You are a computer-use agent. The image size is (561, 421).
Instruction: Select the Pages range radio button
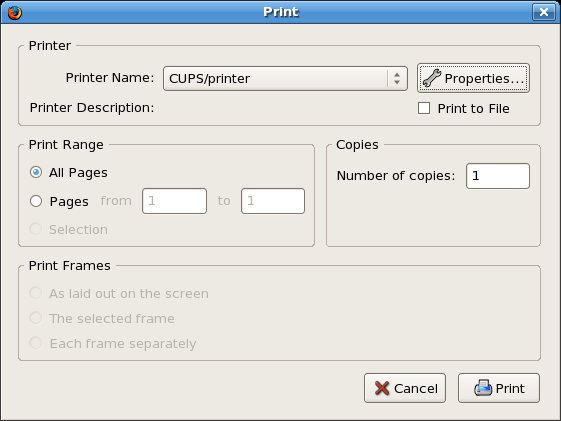tap(36, 201)
